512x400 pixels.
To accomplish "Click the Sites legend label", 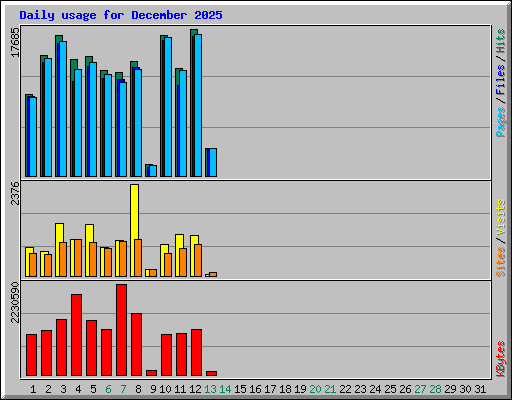I will (501, 262).
